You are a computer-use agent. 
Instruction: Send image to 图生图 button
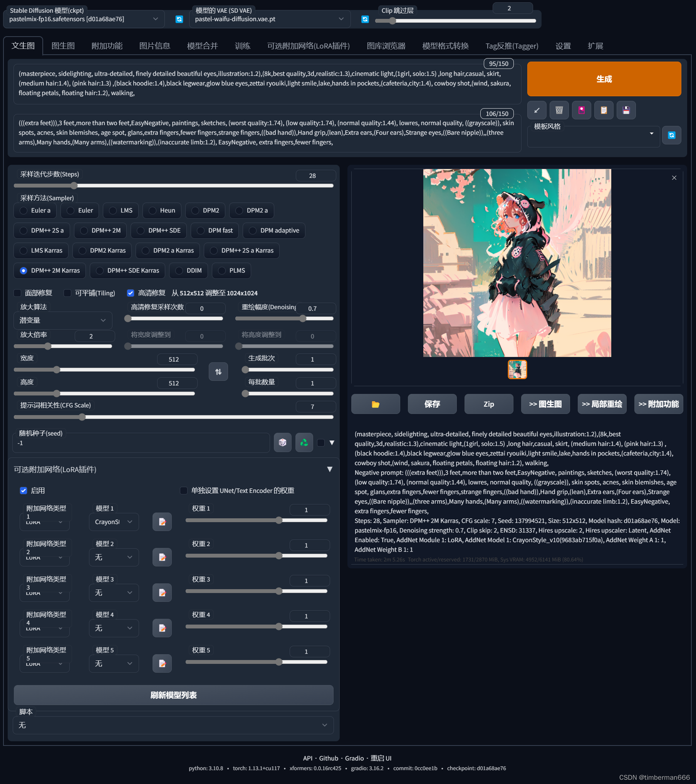click(545, 404)
